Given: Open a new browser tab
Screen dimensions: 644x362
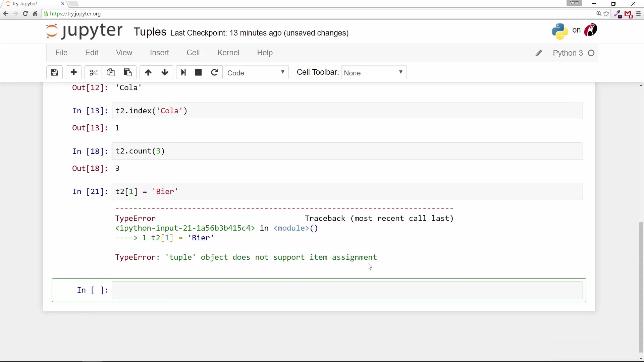Looking at the screenshot, I should click(x=73, y=4).
